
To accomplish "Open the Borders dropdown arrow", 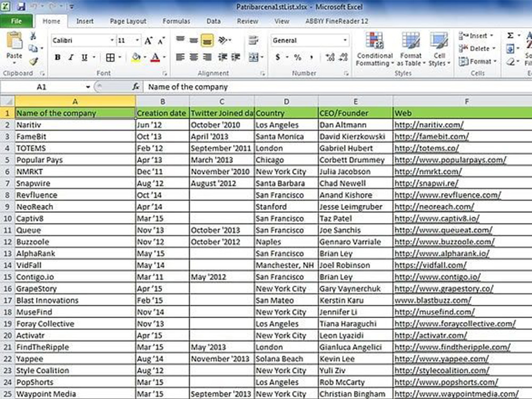I will (x=120, y=57).
